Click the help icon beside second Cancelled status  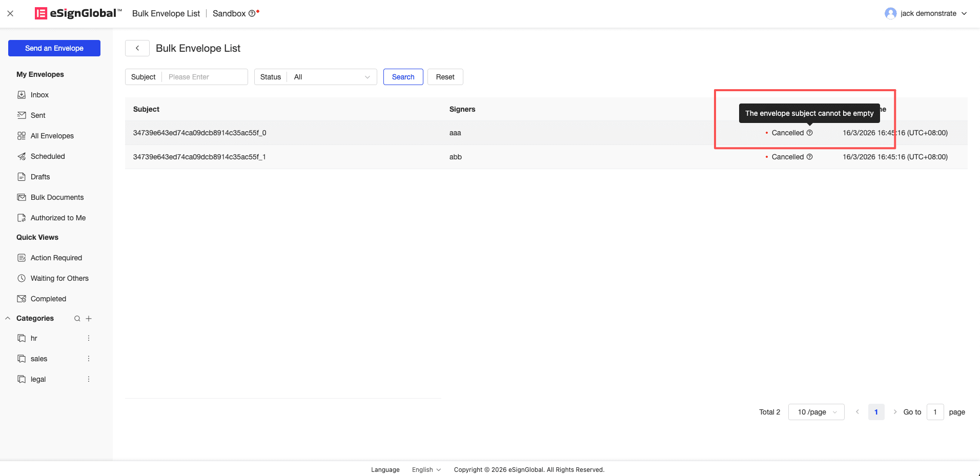(x=810, y=157)
